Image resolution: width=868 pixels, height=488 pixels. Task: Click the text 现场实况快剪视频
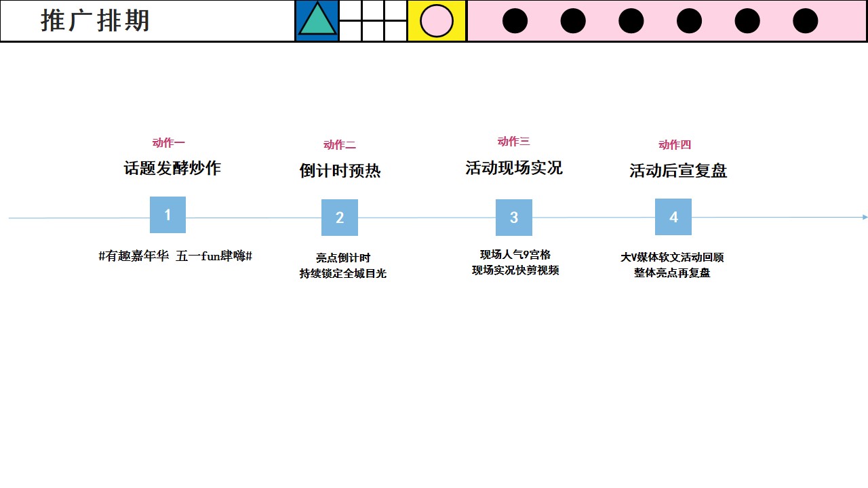(x=515, y=270)
